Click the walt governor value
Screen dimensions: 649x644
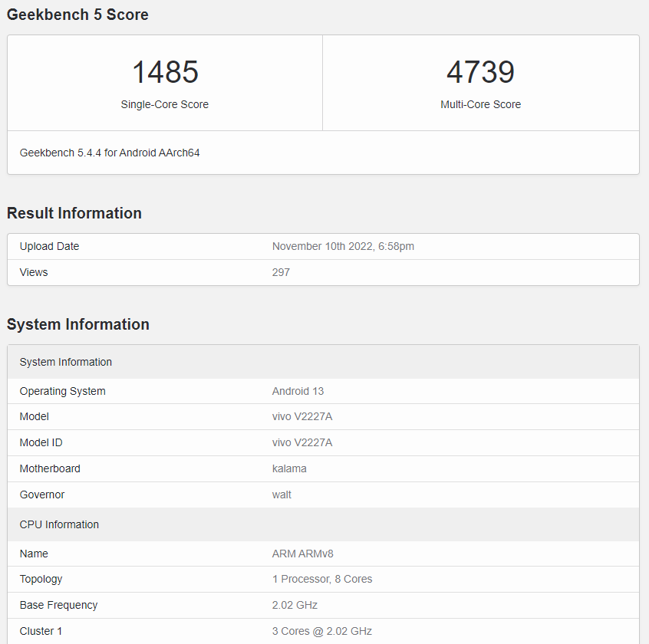point(282,495)
